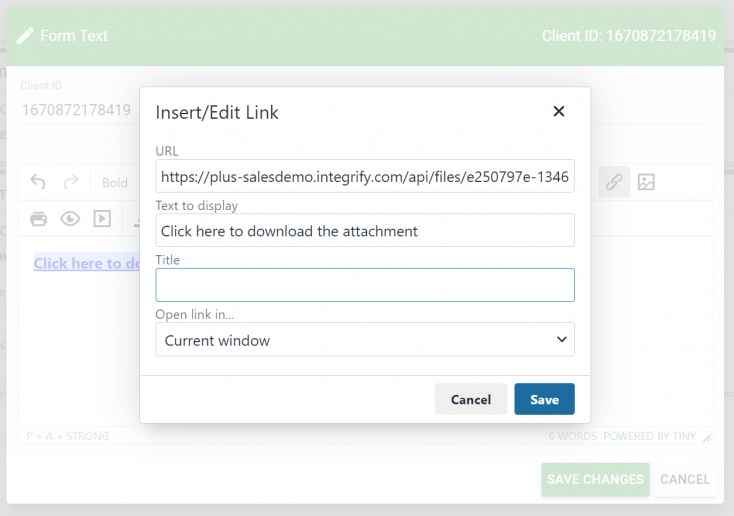This screenshot has width=734, height=516.
Task: Click the insert image icon
Action: pos(646,182)
